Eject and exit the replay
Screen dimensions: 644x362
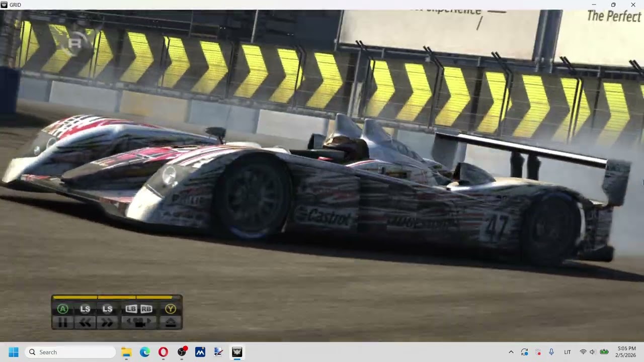point(171,323)
